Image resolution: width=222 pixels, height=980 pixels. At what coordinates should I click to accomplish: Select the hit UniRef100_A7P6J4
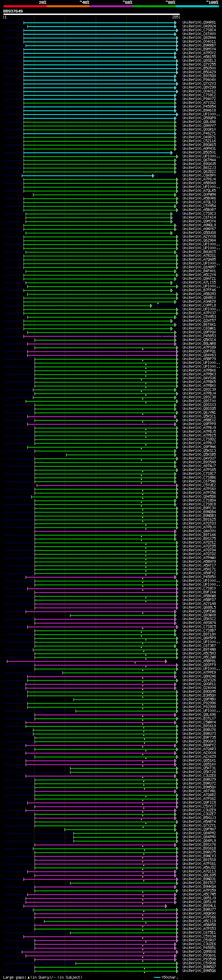[x=199, y=179]
